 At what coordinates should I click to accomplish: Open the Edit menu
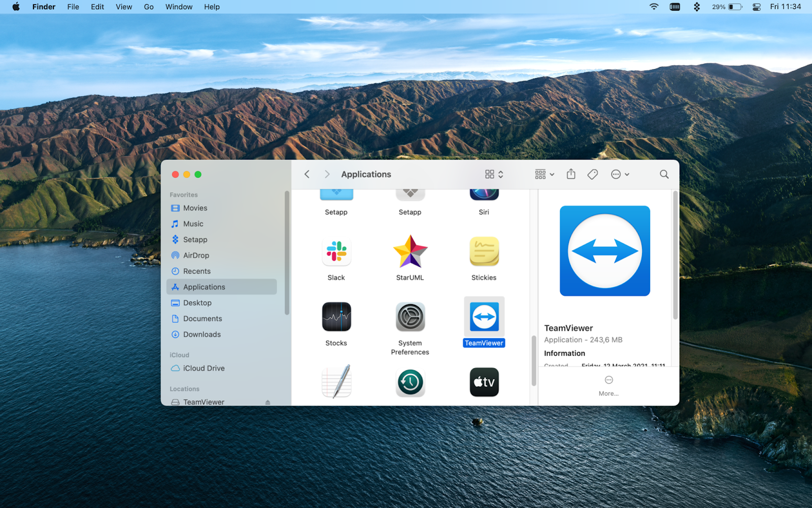coord(97,7)
